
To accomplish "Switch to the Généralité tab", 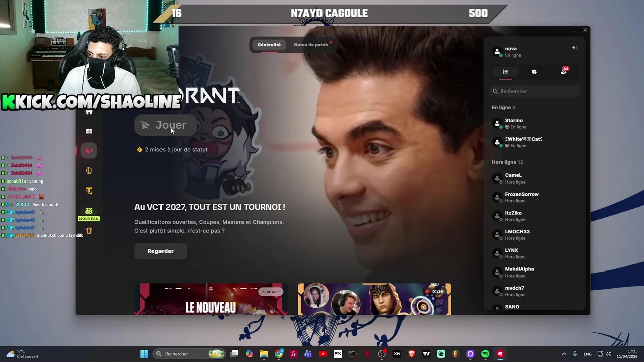I will [269, 45].
